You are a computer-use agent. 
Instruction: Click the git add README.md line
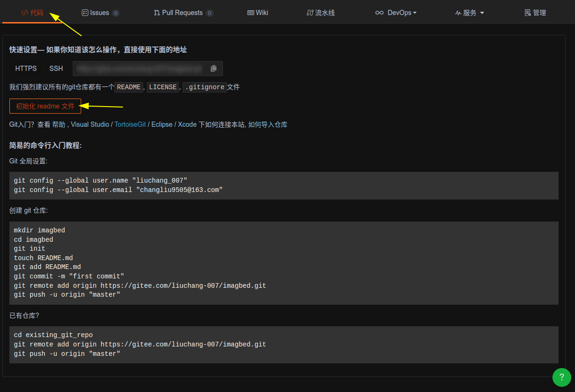47,267
